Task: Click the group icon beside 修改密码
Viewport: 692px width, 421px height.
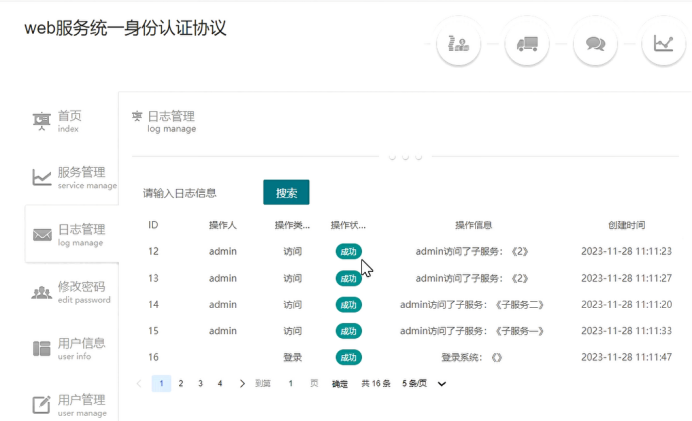Action: coord(41,292)
